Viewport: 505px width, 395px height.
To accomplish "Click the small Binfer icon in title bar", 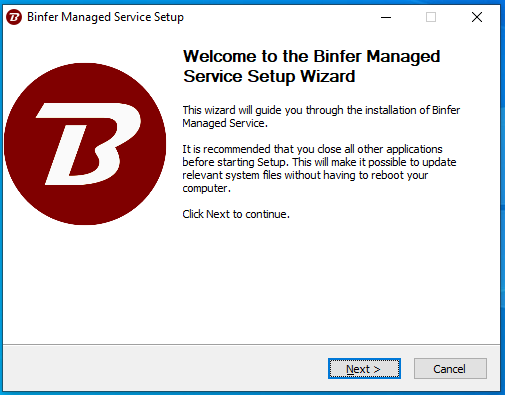I will [x=14, y=17].
